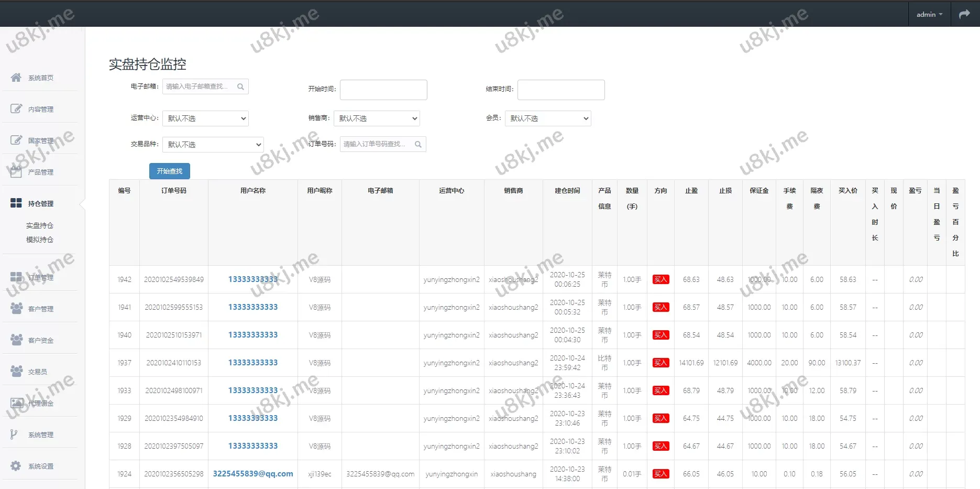Image resolution: width=980 pixels, height=489 pixels.
Task: Expand the 会员 dropdown
Action: [547, 118]
